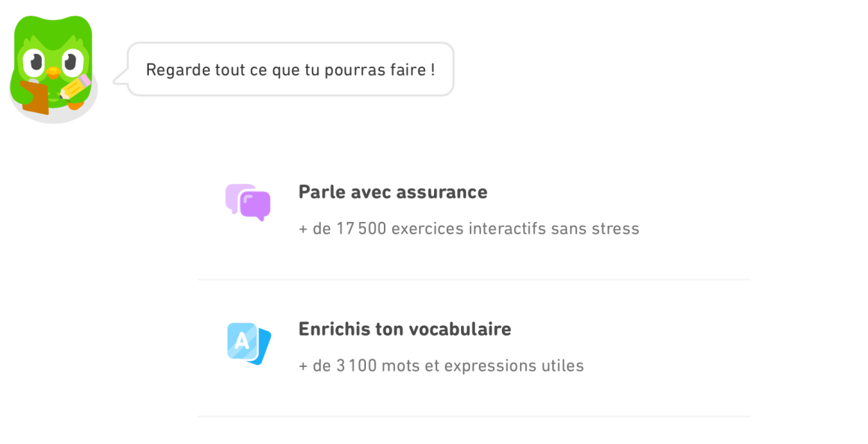Click Duo's orange beak
Image resolution: width=868 pixels, height=444 pixels.
(x=52, y=72)
